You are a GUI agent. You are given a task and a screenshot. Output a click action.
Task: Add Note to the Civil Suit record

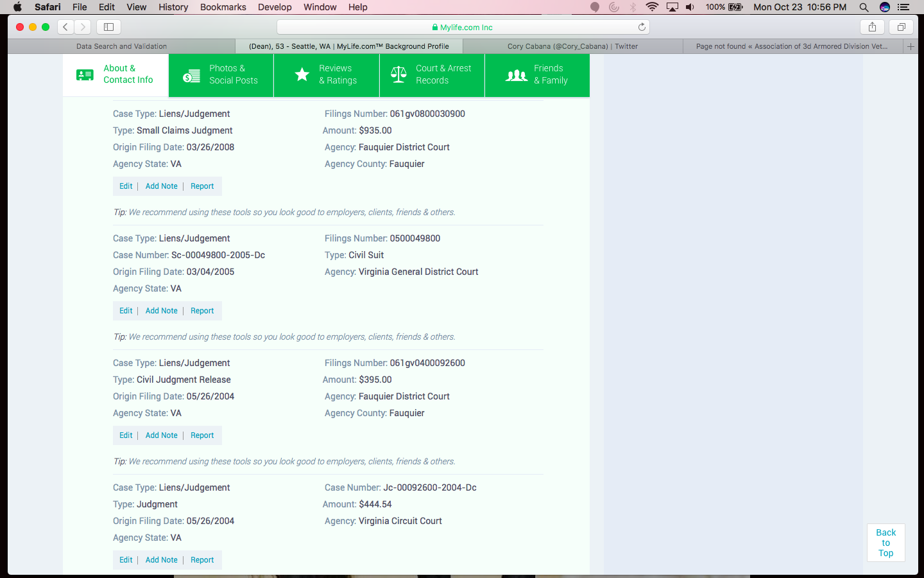(x=162, y=311)
